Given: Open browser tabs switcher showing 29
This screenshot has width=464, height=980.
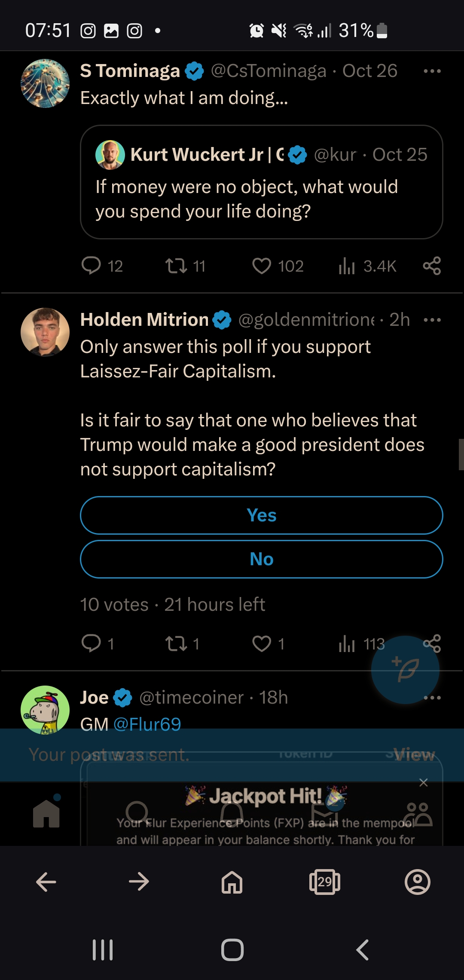Looking at the screenshot, I should pos(325,882).
